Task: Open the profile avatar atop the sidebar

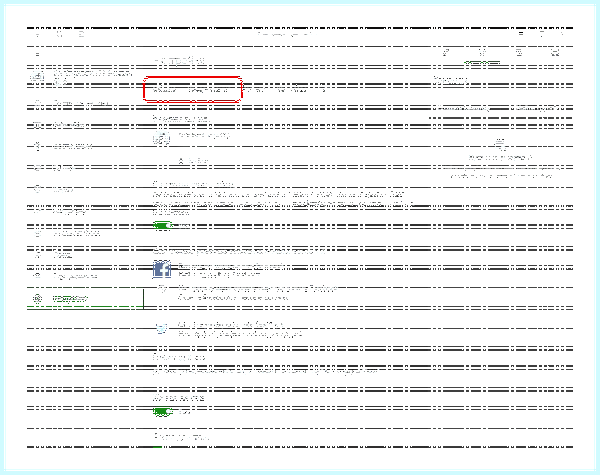Action: 37,77
